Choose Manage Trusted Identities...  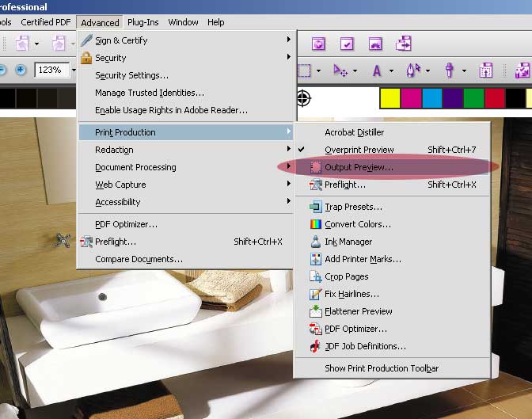coord(186,93)
